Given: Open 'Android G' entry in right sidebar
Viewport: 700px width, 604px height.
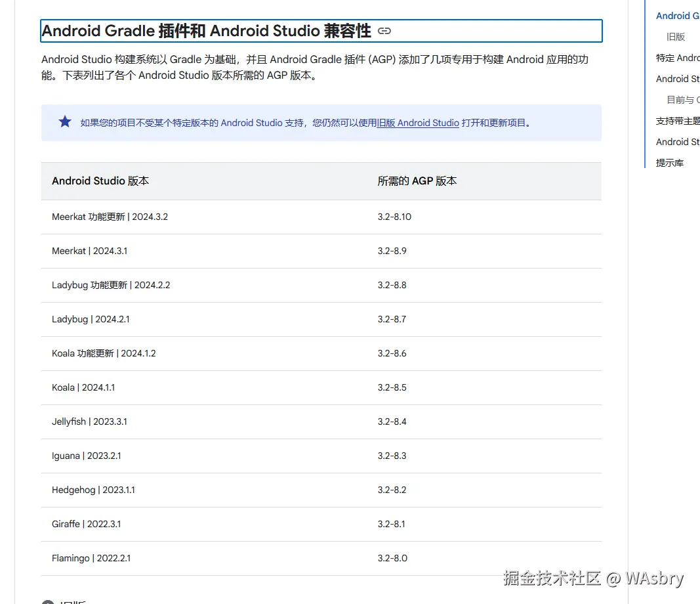Looking at the screenshot, I should (678, 16).
